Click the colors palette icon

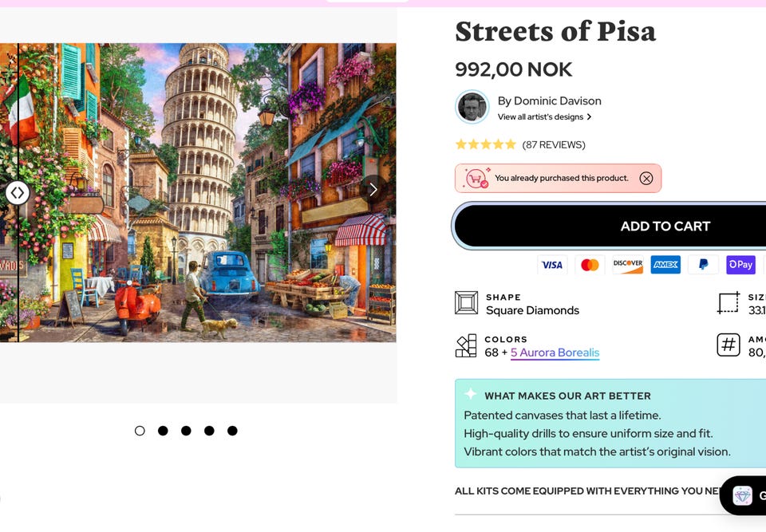pos(465,345)
